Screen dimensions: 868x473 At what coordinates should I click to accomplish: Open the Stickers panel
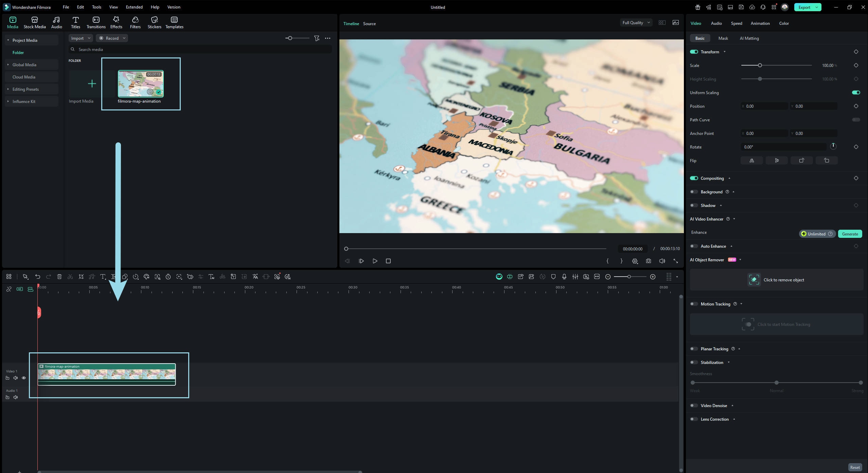click(x=155, y=22)
